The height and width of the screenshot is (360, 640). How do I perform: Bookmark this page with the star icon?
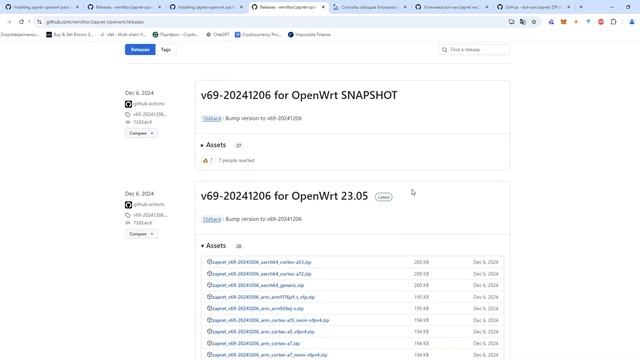534,22
